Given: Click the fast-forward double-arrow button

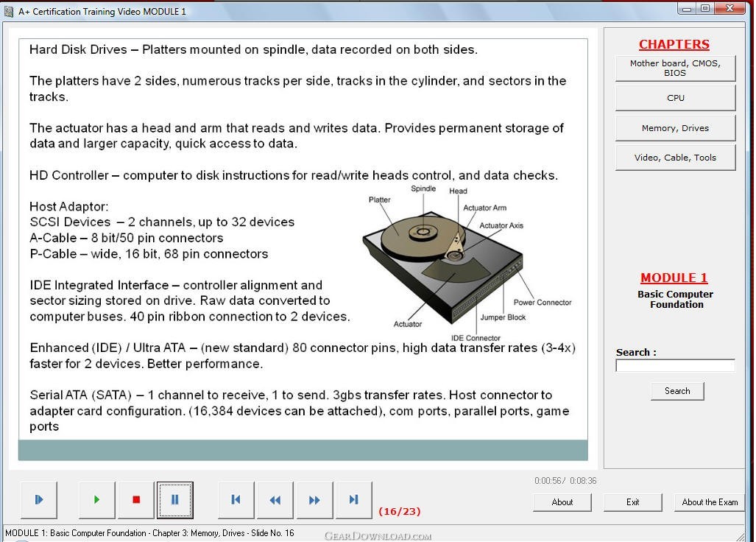Looking at the screenshot, I should click(x=314, y=500).
